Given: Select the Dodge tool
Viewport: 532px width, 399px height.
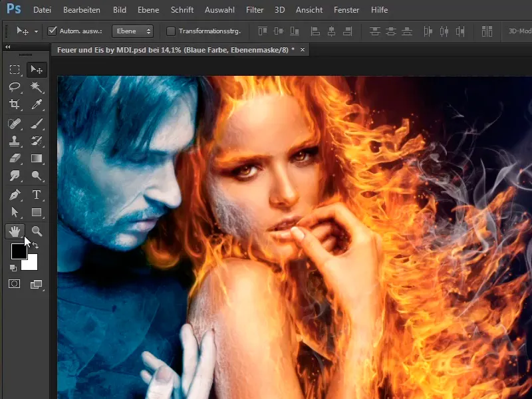Looking at the screenshot, I should 37,176.
